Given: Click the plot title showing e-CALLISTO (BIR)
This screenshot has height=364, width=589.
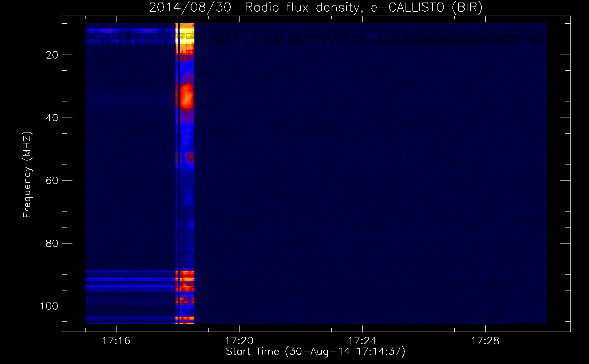Looking at the screenshot, I should click(316, 8).
